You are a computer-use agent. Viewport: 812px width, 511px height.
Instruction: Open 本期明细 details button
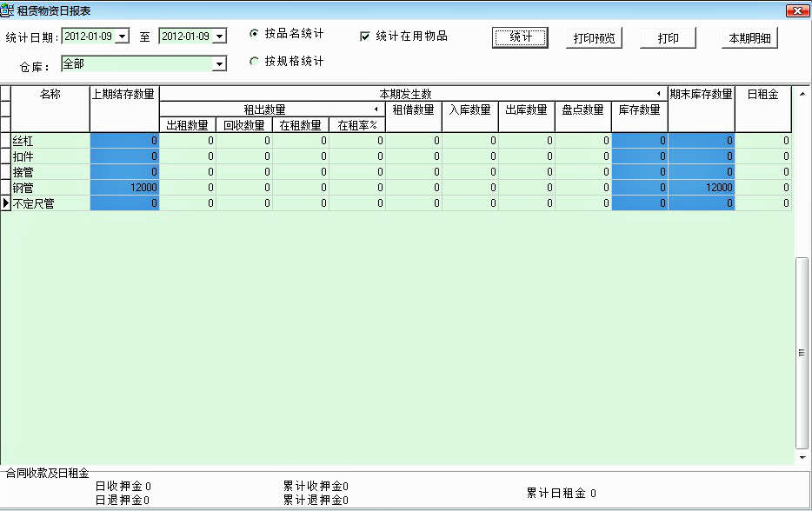click(x=749, y=38)
